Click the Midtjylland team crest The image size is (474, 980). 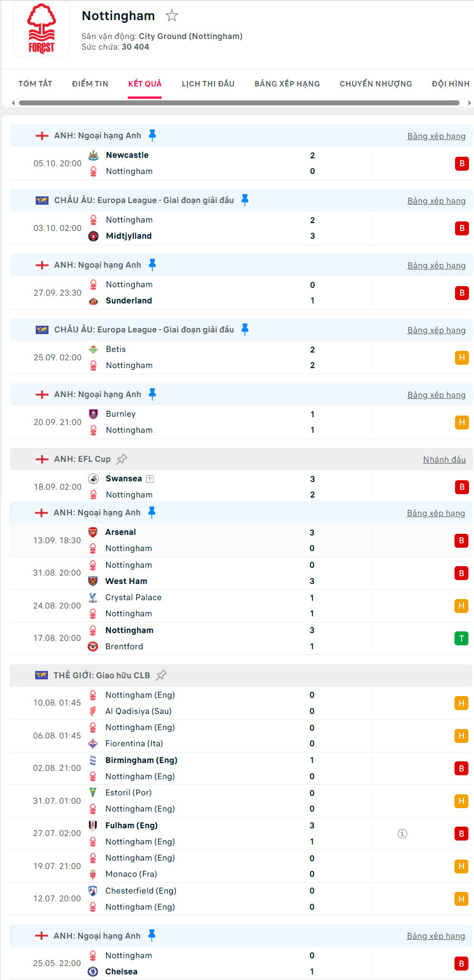click(94, 236)
